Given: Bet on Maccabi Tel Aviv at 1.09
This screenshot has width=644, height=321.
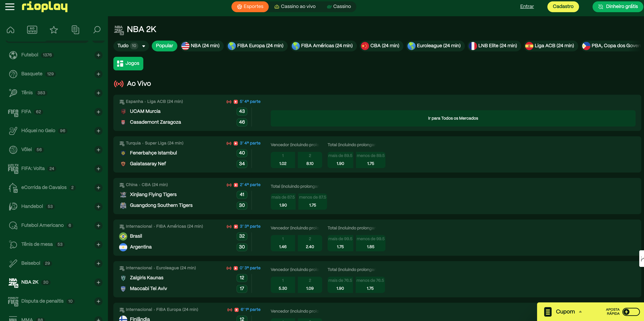Looking at the screenshot, I should pyautogui.click(x=310, y=284).
